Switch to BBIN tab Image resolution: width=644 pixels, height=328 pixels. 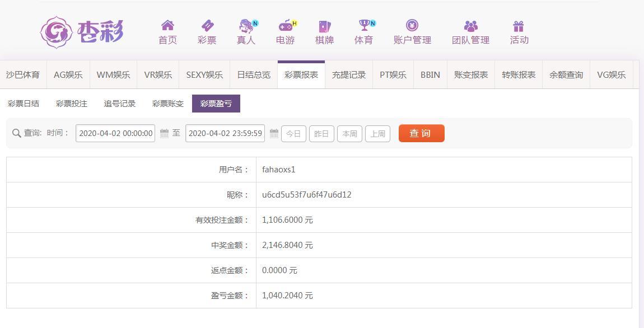(431, 74)
